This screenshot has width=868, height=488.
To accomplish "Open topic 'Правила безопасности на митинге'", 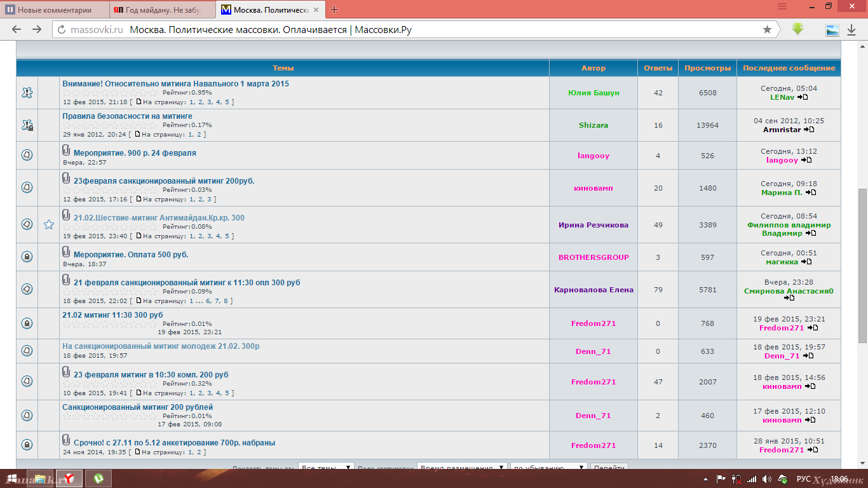I will [127, 116].
